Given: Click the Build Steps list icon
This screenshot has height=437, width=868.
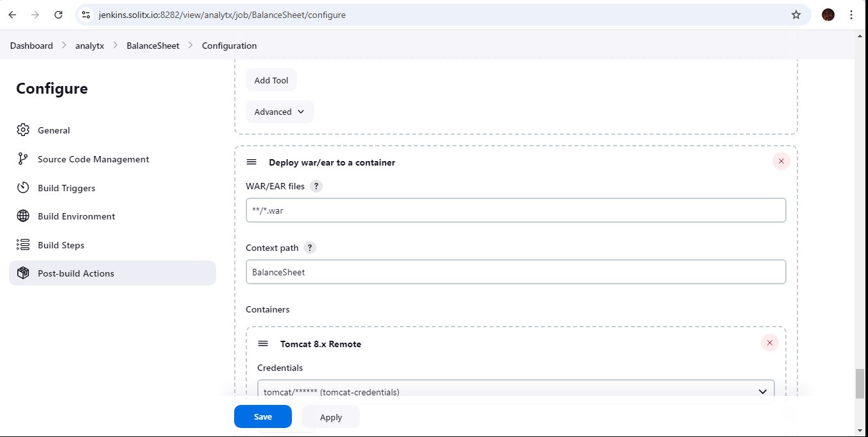Looking at the screenshot, I should point(23,245).
